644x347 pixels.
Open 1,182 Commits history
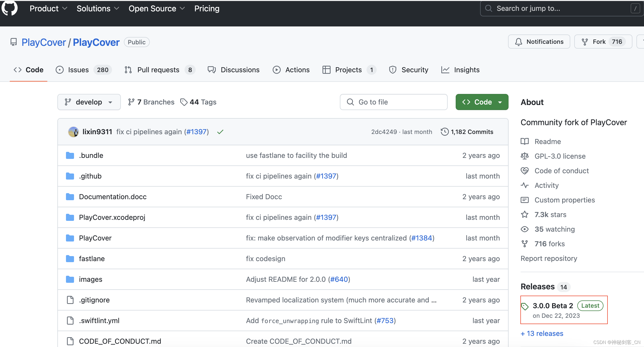(x=467, y=132)
